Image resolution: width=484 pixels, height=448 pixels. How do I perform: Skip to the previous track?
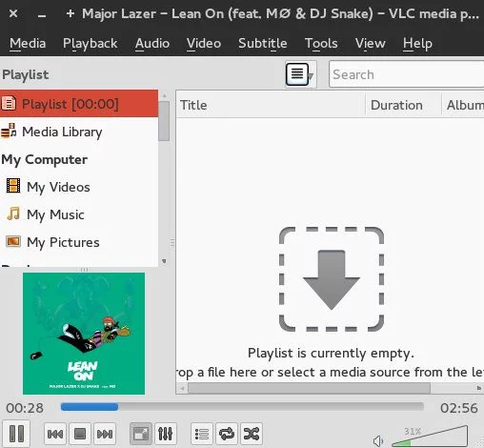55,434
